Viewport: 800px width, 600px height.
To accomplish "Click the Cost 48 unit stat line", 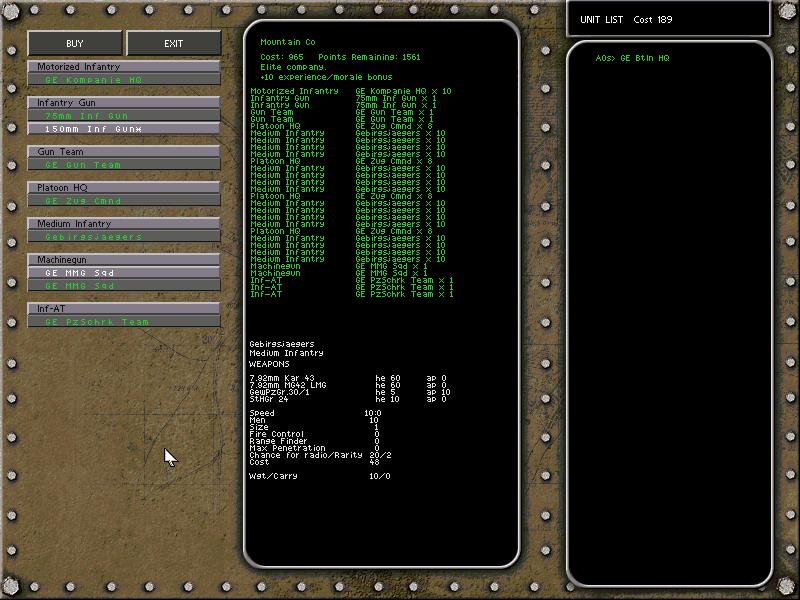I will click(x=314, y=462).
